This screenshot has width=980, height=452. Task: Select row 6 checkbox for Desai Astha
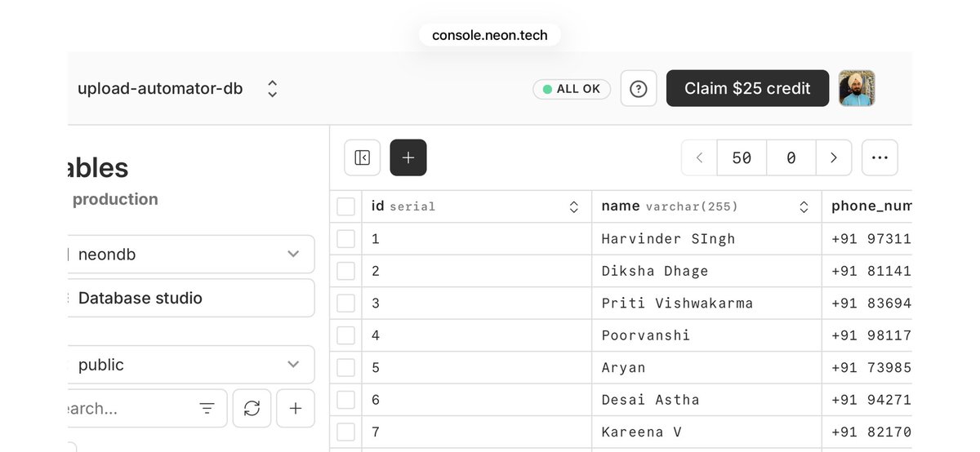tap(346, 400)
